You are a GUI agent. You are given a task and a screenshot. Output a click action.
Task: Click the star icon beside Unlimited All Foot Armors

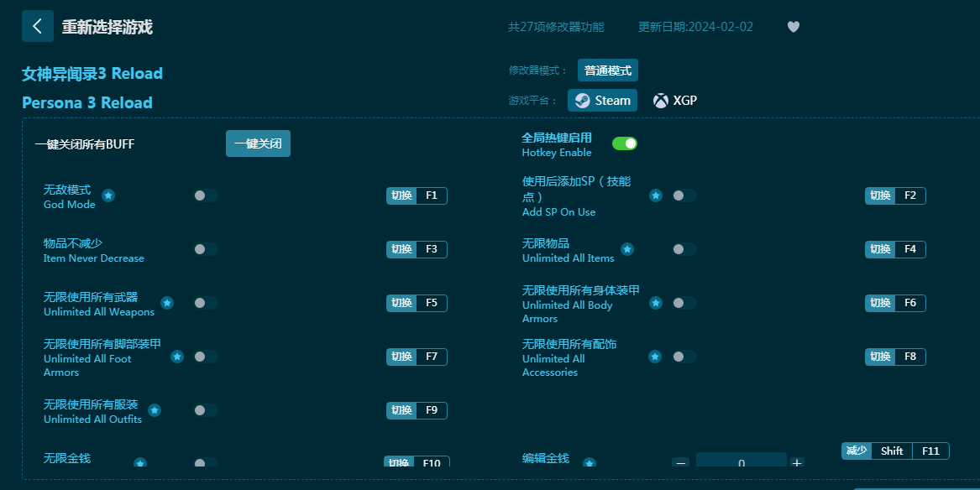pyautogui.click(x=177, y=357)
